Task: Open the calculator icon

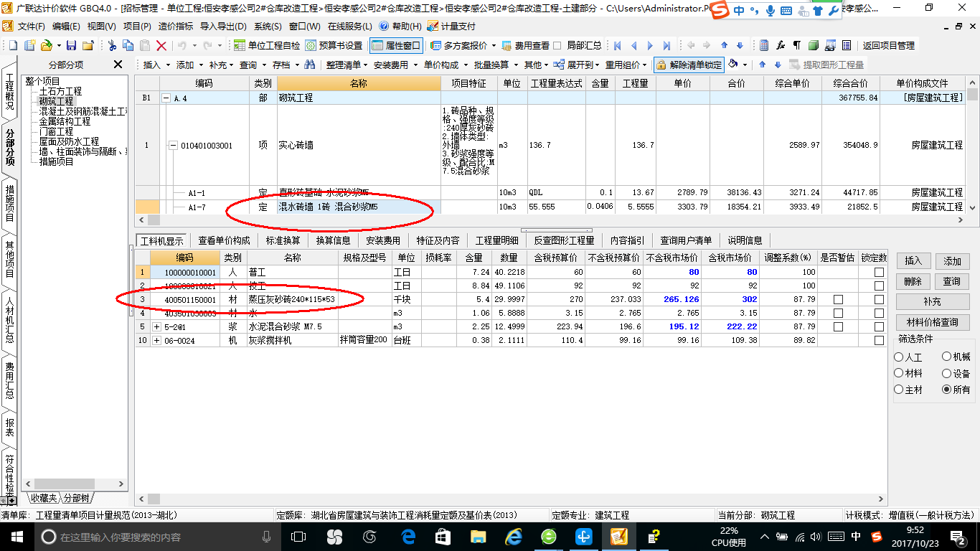Action: click(764, 45)
